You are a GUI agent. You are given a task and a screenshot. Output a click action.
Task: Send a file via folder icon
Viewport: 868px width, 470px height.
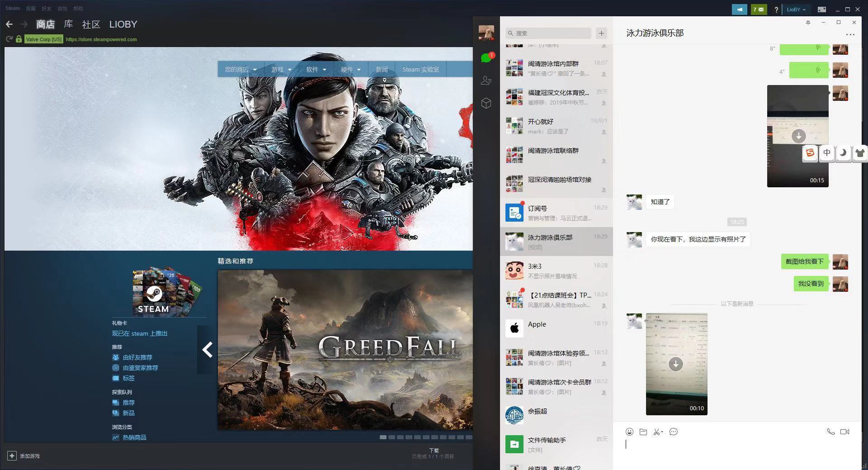(x=643, y=432)
